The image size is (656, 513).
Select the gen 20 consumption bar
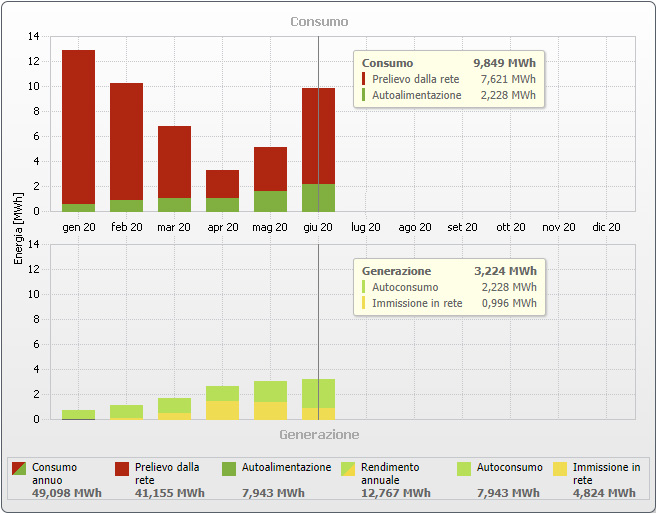click(79, 131)
